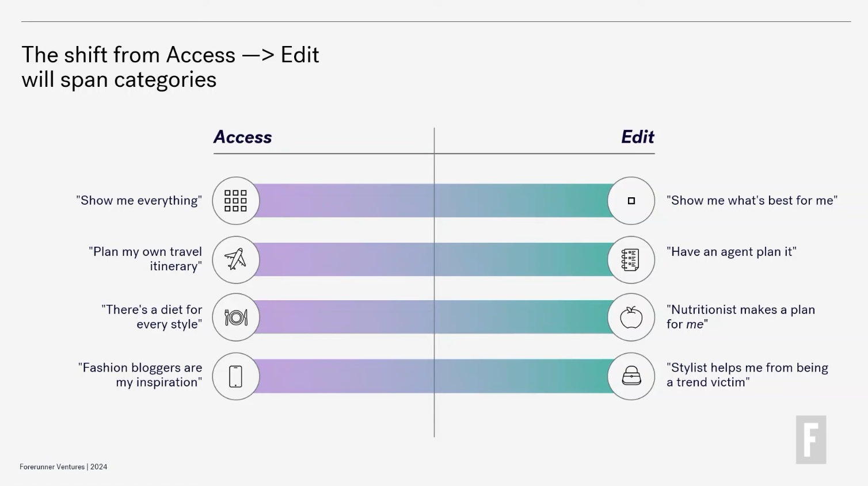The width and height of the screenshot is (868, 486).
Task: Click the apple nutrition icon
Action: point(631,317)
